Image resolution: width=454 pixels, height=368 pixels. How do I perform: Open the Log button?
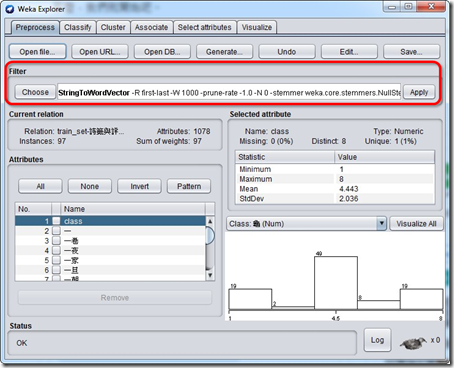pos(377,340)
